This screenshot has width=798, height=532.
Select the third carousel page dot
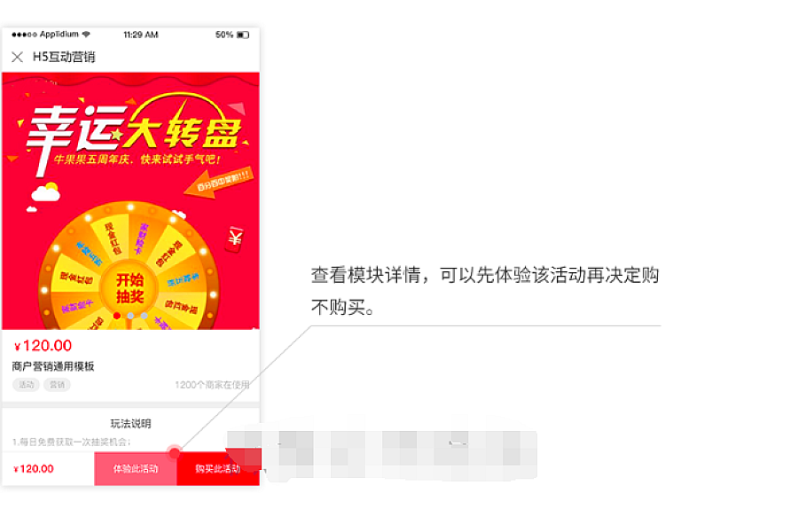click(144, 317)
